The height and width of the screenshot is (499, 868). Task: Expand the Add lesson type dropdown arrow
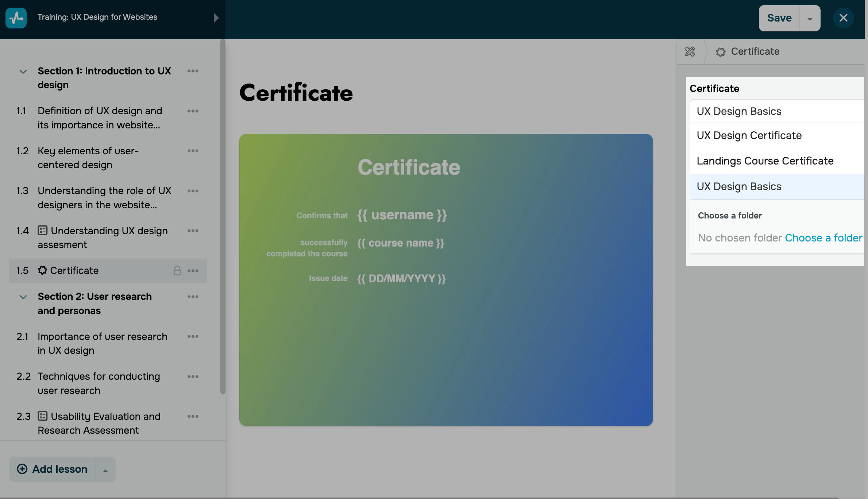click(105, 470)
